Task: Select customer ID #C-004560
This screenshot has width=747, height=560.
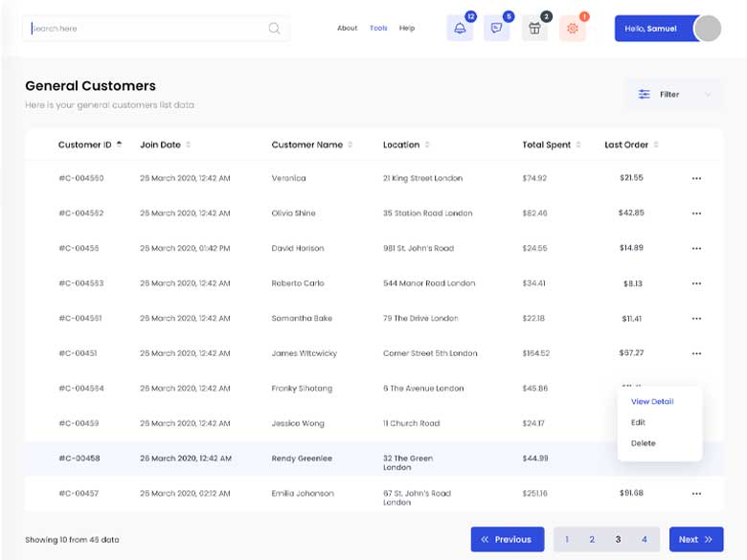Action: tap(81, 178)
